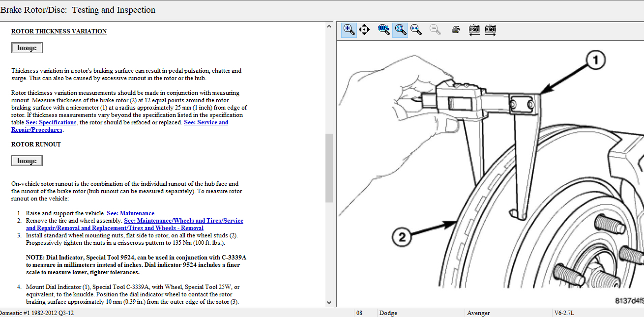This screenshot has height=317, width=644.
Task: Go to the previous image
Action: click(474, 30)
